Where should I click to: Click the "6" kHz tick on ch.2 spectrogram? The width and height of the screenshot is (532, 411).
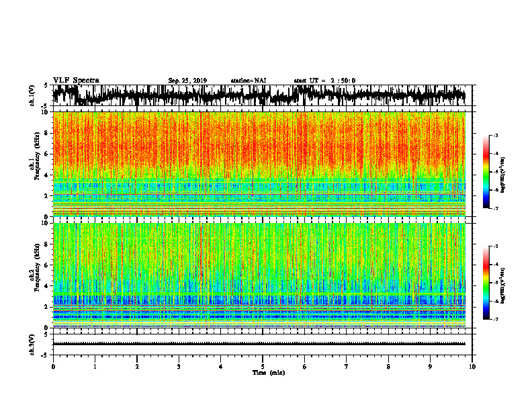click(46, 265)
